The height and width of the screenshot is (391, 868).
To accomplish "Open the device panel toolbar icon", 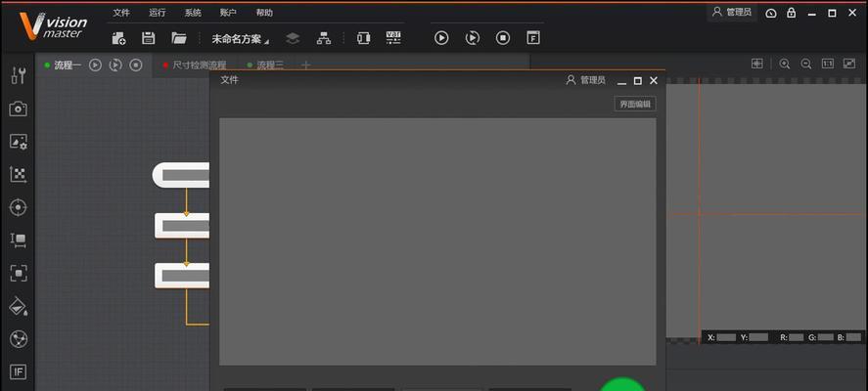I will click(363, 37).
